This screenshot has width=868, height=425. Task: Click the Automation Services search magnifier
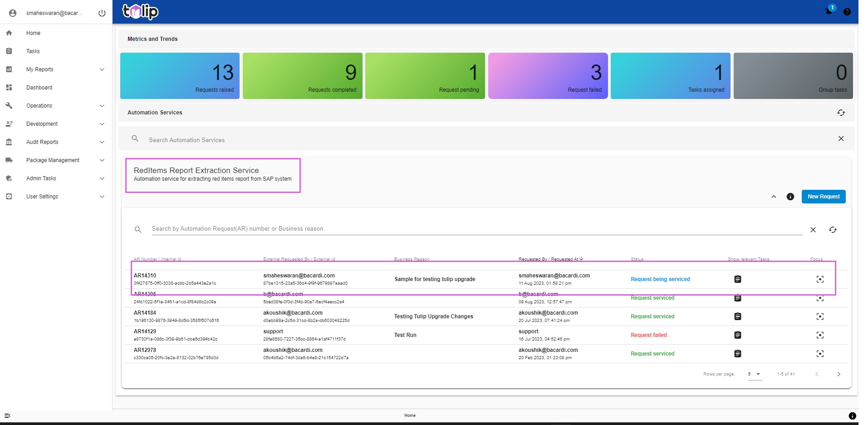point(135,138)
